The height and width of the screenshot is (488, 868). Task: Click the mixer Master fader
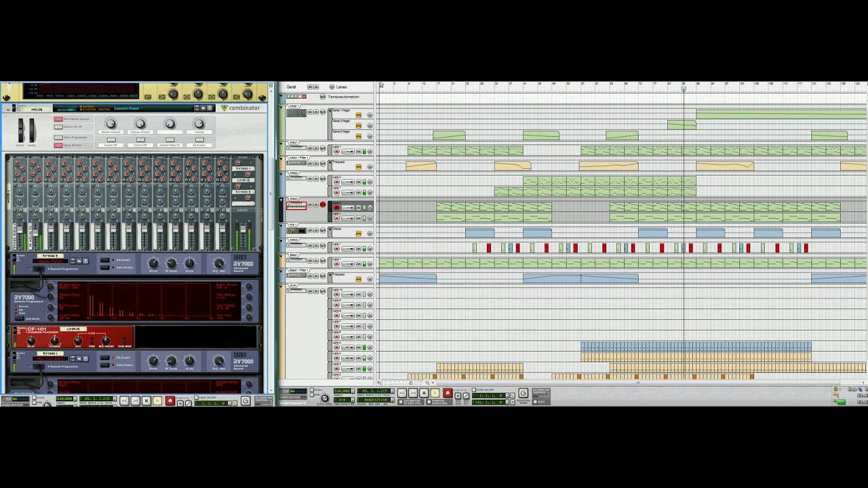pos(243,228)
